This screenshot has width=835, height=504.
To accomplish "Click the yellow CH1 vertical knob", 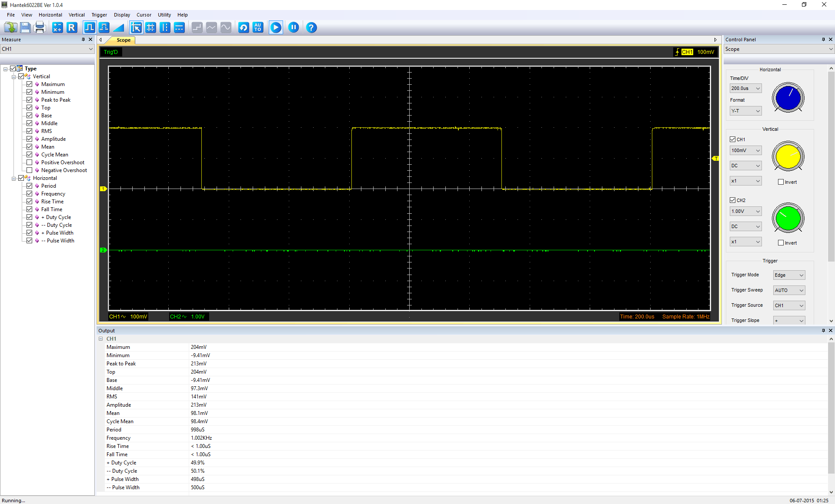I will tap(788, 157).
